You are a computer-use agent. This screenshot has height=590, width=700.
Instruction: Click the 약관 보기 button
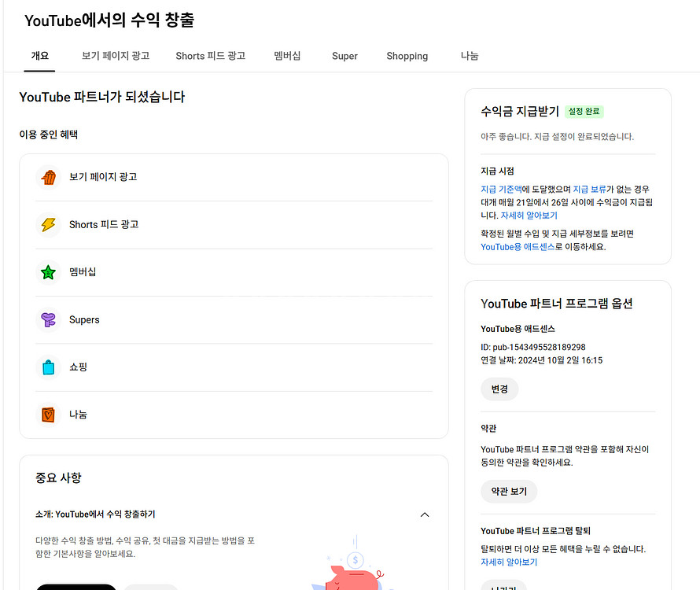click(x=509, y=492)
